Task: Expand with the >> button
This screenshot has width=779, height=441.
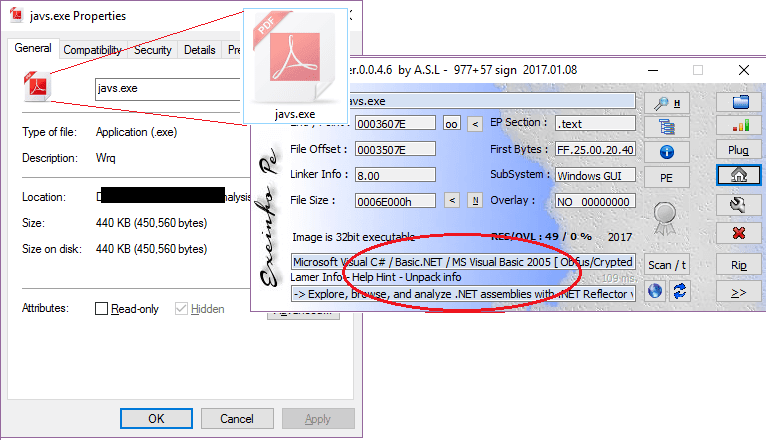Action: (x=739, y=293)
